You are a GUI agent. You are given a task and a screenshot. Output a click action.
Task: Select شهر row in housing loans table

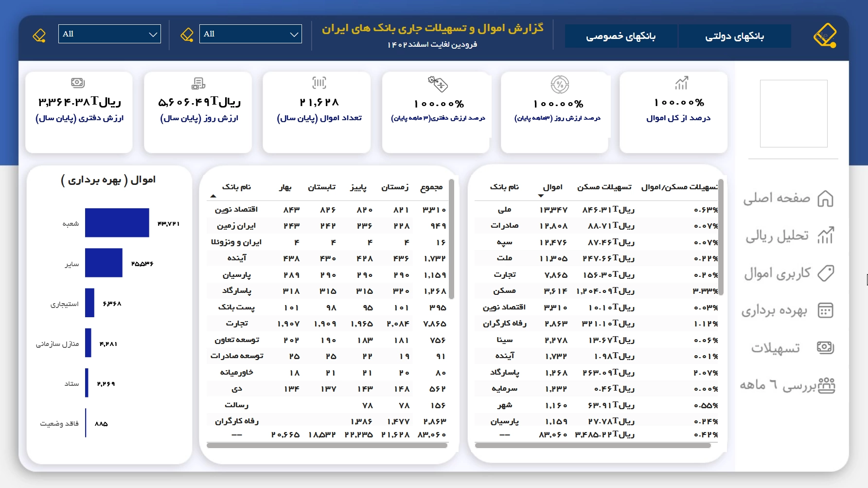[596, 405]
